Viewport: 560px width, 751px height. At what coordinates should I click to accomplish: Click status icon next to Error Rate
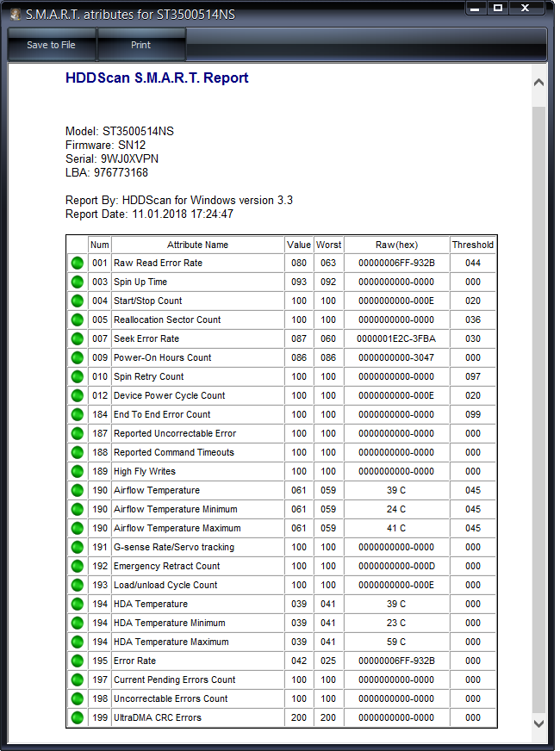[78, 661]
